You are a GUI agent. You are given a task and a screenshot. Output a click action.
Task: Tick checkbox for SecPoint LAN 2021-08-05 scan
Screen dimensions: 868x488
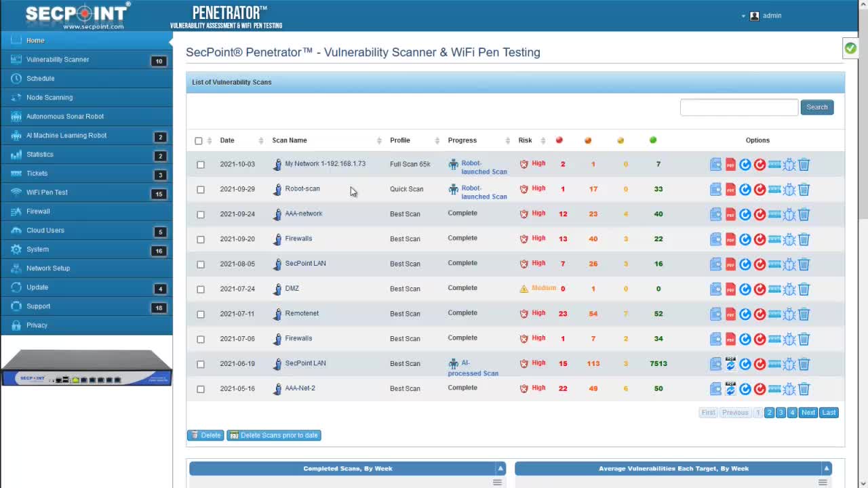point(201,264)
